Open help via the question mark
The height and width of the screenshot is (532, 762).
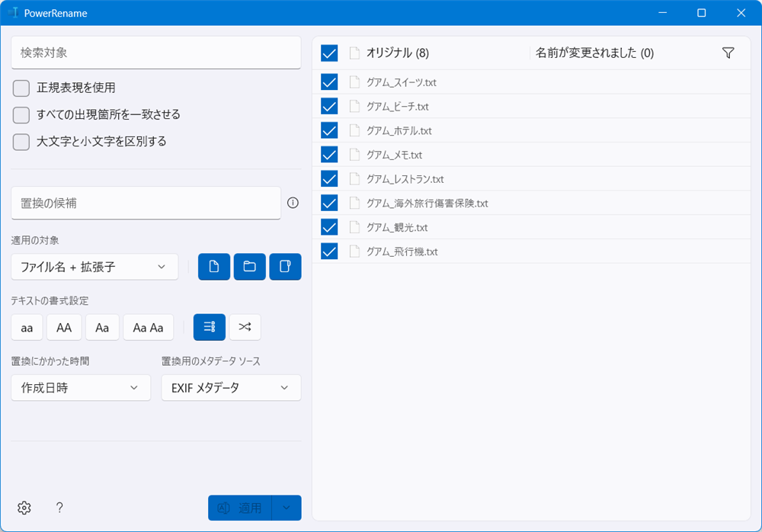pyautogui.click(x=59, y=508)
